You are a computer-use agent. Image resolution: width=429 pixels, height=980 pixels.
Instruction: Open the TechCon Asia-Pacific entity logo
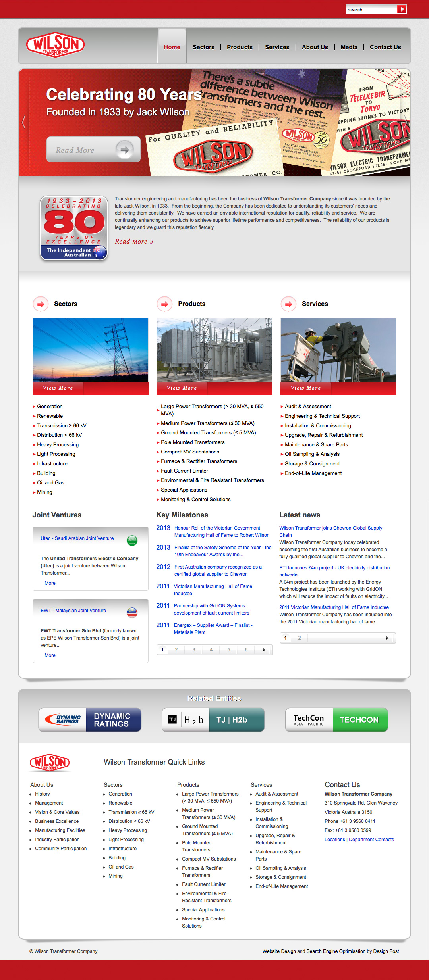[x=337, y=720]
